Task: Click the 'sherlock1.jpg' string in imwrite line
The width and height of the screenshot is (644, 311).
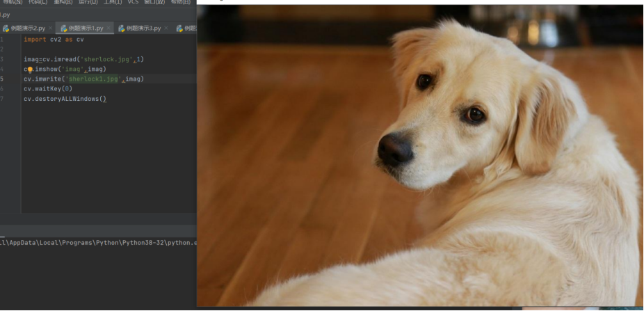Action: pyautogui.click(x=94, y=79)
